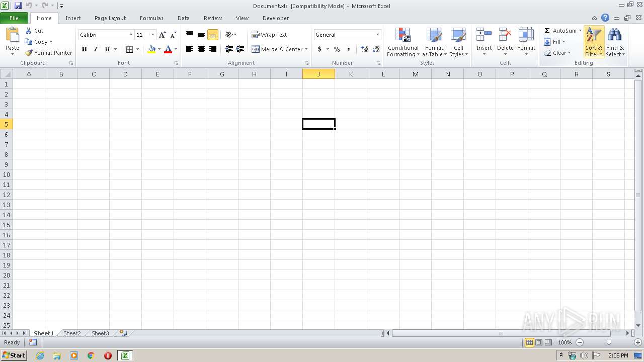Click the orientation text-angle icon
Viewport: 644px width, 362px height.
click(x=229, y=35)
